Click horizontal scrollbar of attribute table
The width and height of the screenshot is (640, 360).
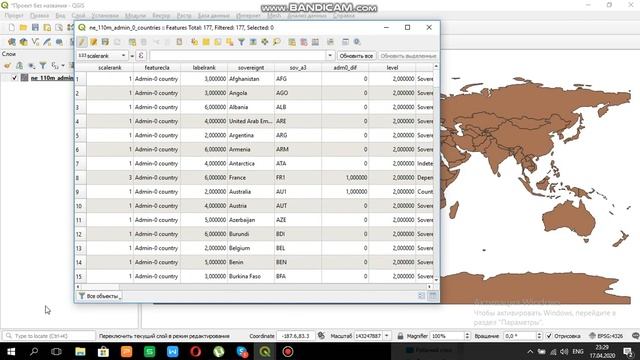[x=253, y=287]
